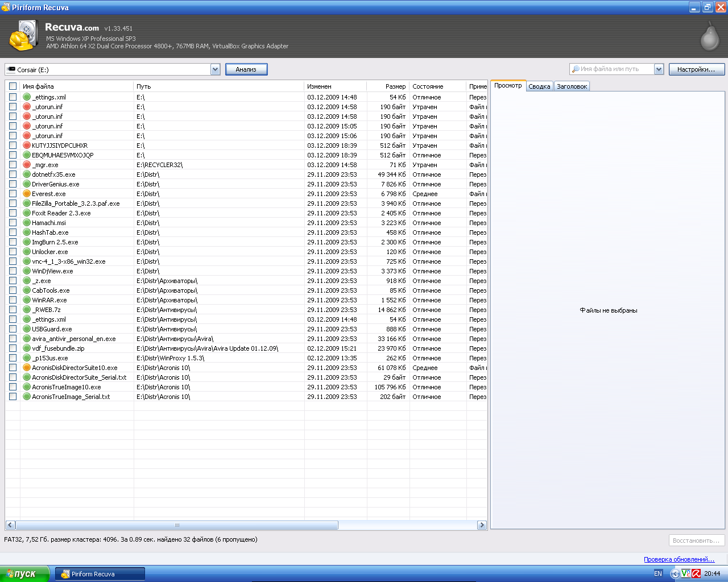
Task: Sort by the Имя файла column header
Action: pos(77,86)
